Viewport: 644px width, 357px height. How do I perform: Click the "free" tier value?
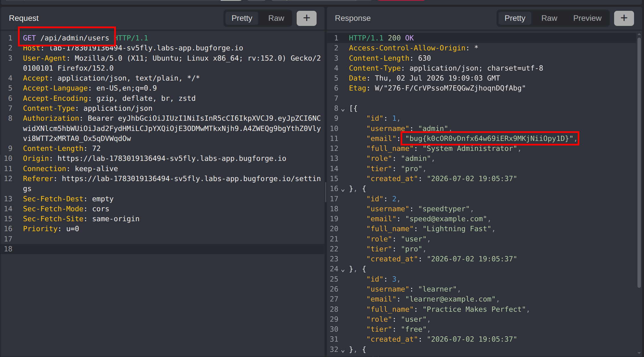tap(414, 329)
